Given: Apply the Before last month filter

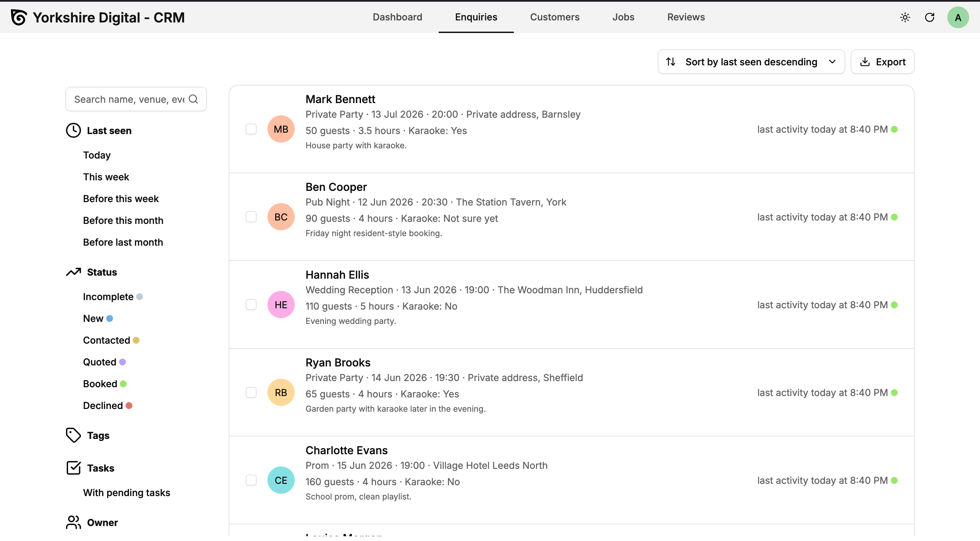Looking at the screenshot, I should point(123,242).
